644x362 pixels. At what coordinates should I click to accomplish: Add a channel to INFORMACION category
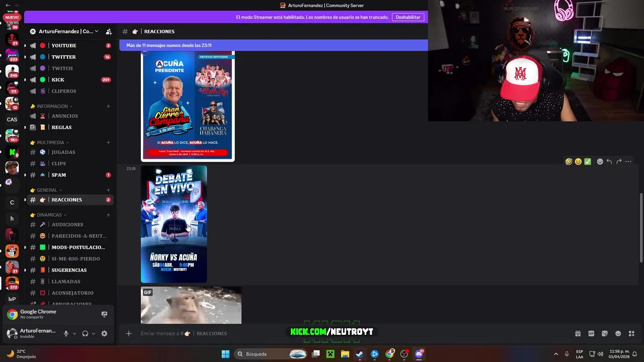[x=108, y=106]
